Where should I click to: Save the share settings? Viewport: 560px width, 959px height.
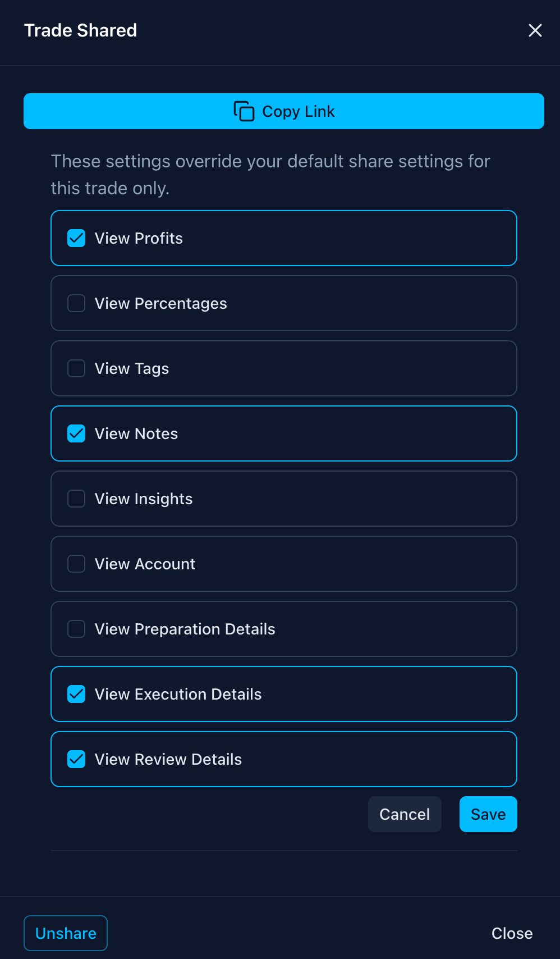coord(488,814)
